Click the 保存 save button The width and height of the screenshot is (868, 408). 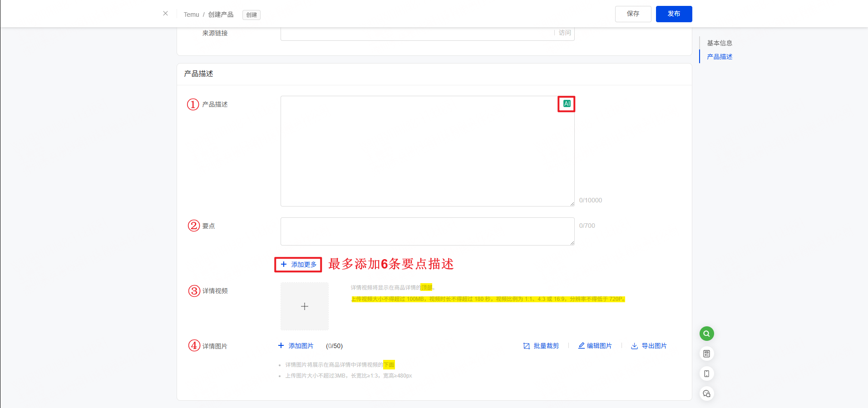click(x=633, y=14)
